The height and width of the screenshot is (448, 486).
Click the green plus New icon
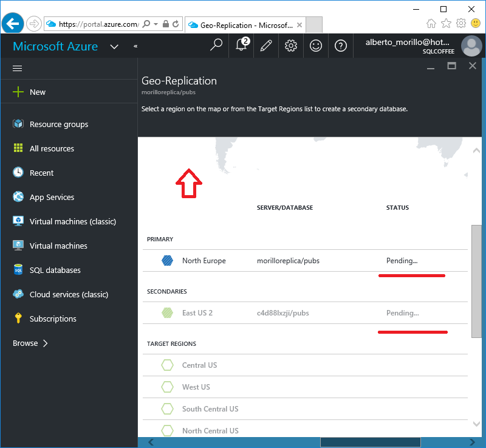(x=18, y=92)
